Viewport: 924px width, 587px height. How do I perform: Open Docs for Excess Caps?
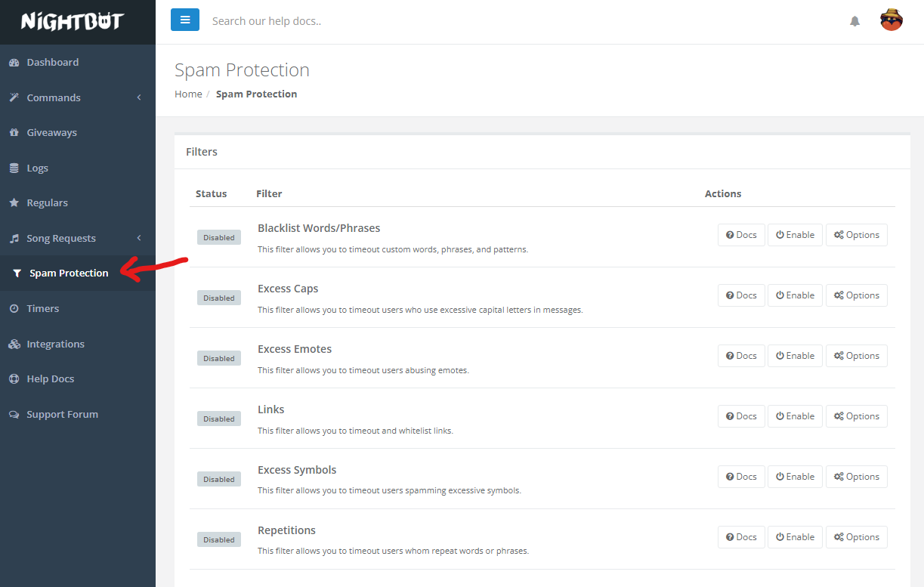point(741,295)
